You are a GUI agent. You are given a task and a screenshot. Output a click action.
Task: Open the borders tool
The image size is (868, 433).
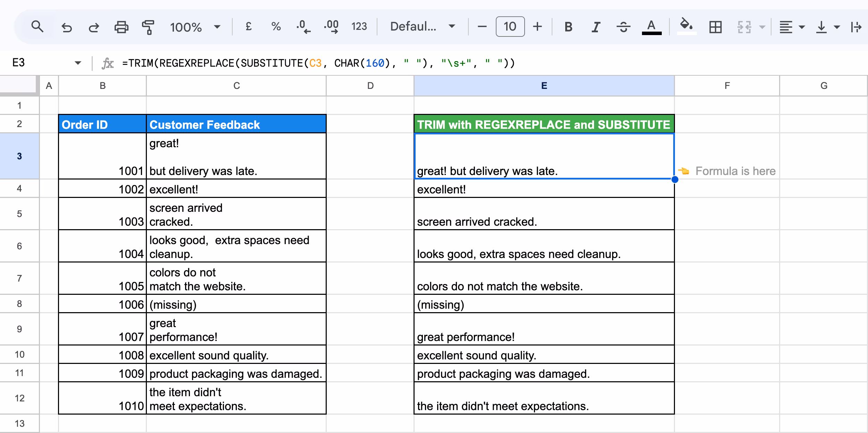pos(715,27)
